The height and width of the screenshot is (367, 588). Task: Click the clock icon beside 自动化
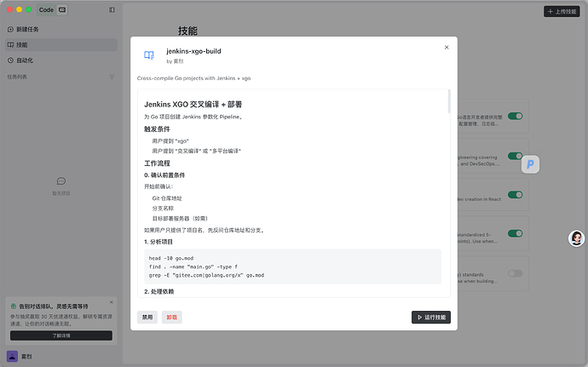click(x=10, y=60)
